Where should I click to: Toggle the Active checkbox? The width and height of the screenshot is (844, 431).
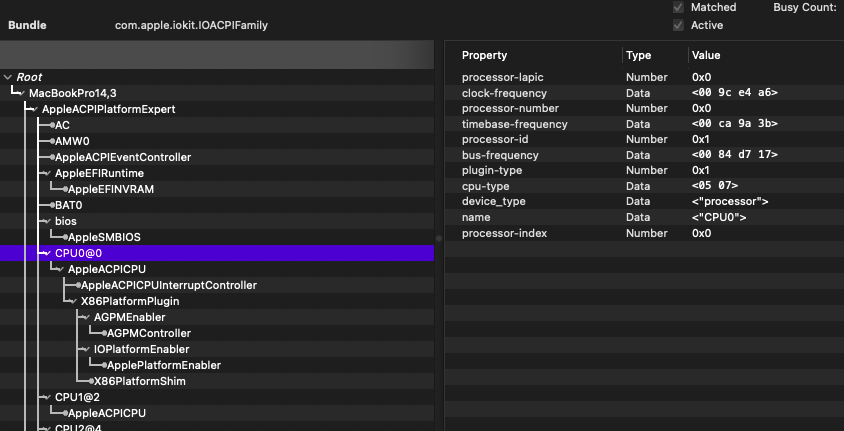(x=679, y=25)
